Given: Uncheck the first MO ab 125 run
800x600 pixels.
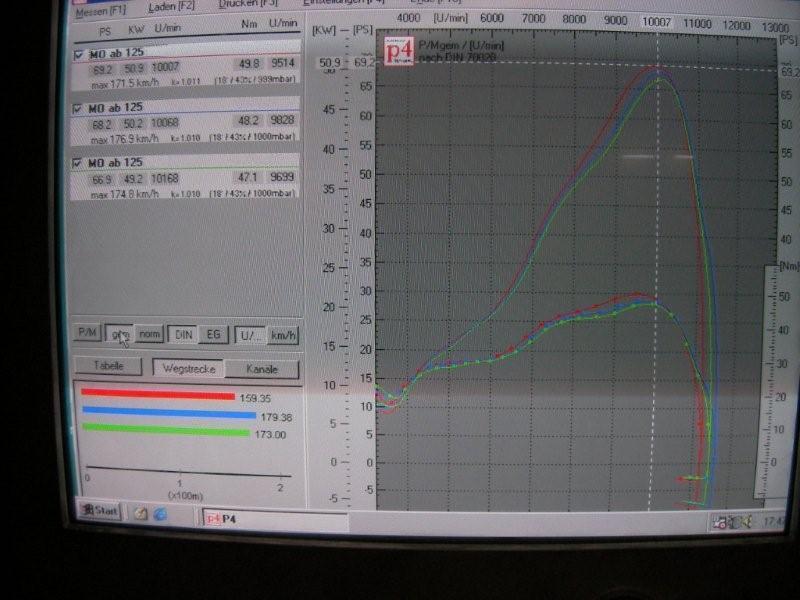Looking at the screenshot, I should pos(79,52).
